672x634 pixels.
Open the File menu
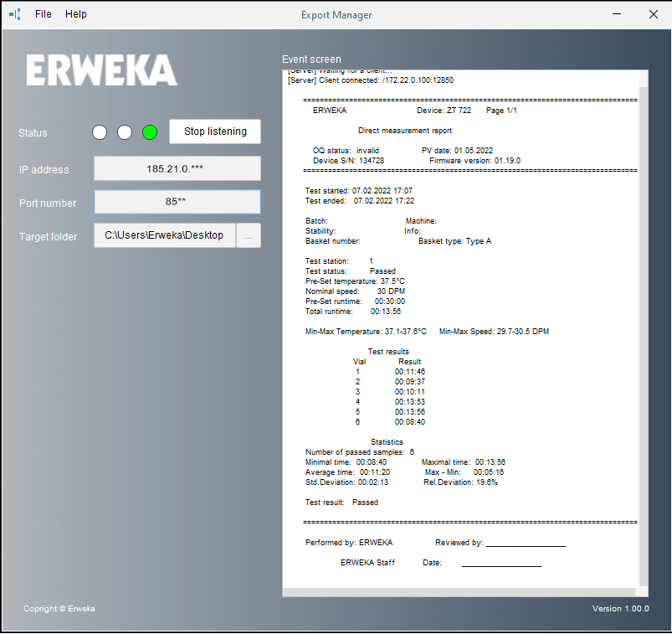tap(44, 14)
